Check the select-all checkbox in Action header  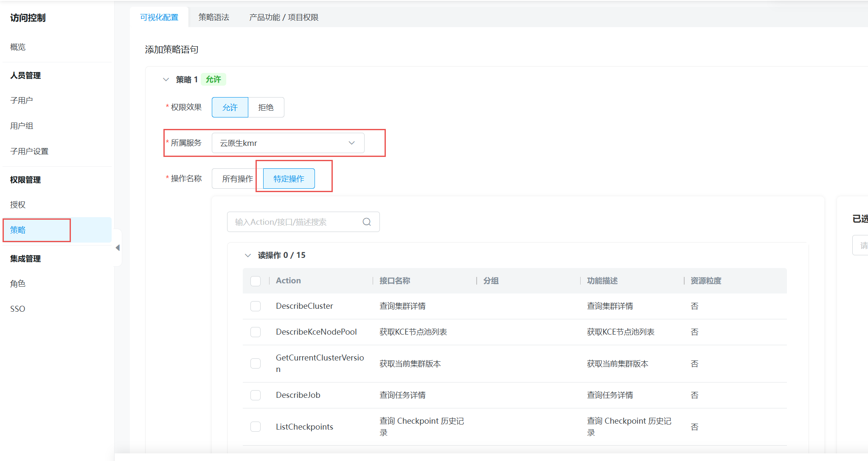click(256, 281)
